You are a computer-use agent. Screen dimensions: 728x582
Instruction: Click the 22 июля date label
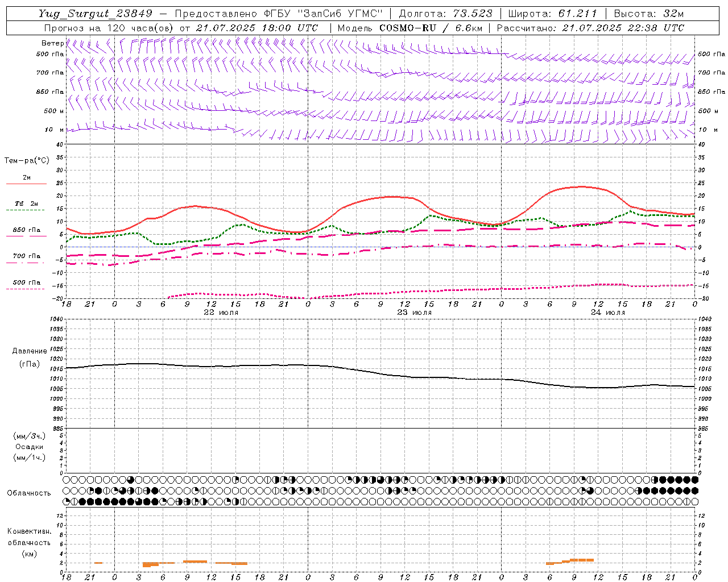[221, 313]
